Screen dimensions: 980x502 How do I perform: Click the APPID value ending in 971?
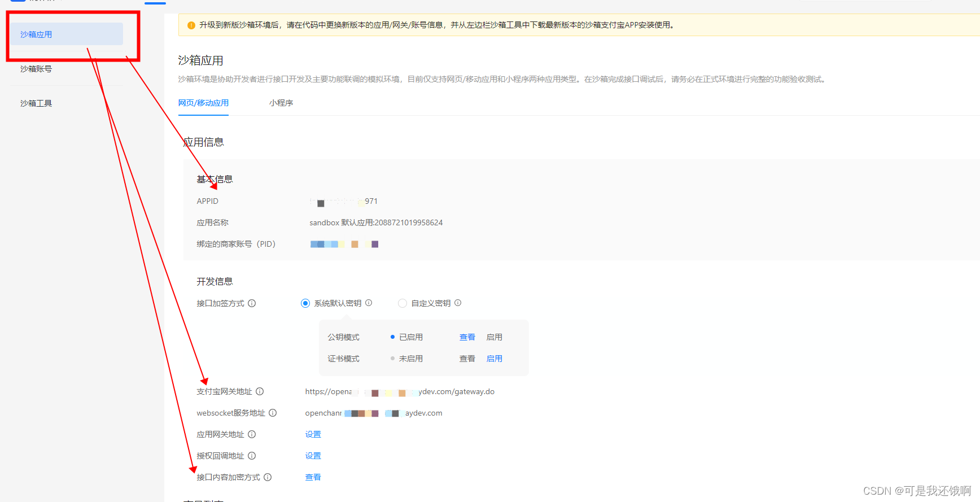point(344,201)
